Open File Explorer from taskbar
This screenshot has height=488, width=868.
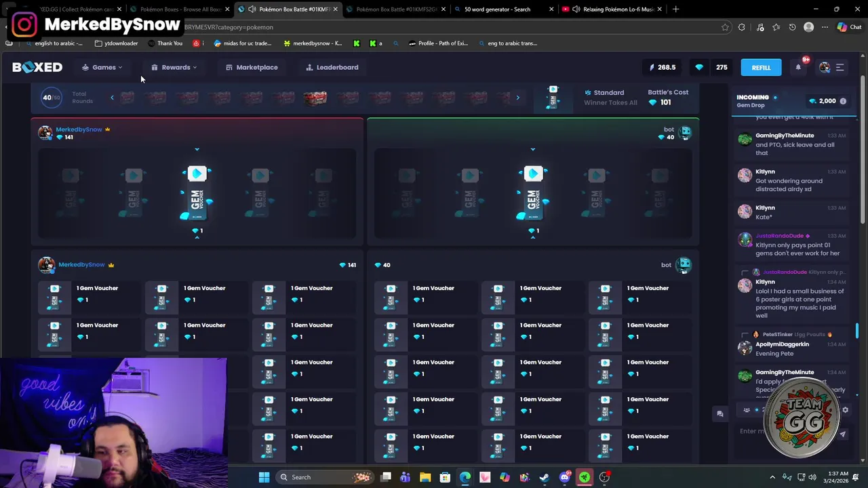click(425, 477)
